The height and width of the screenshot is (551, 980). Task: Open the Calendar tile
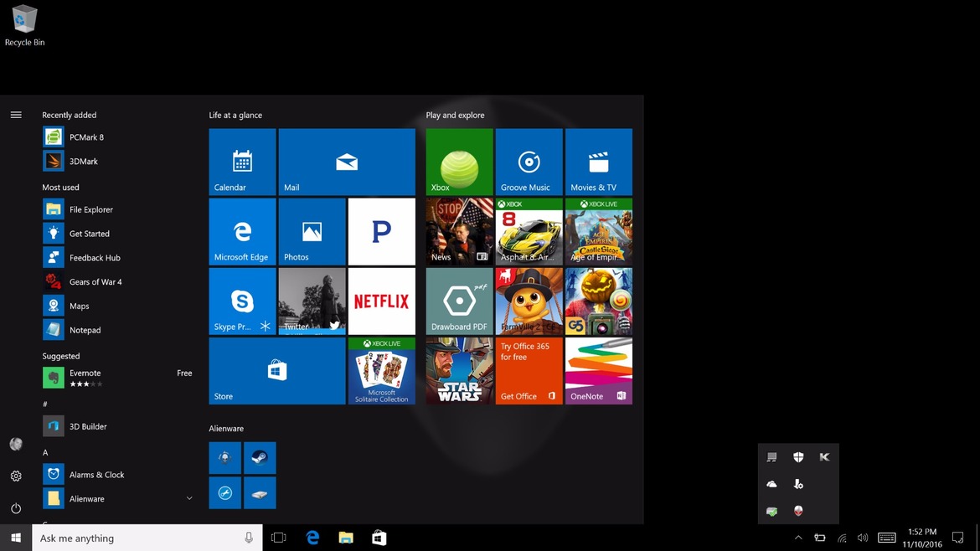pos(243,162)
